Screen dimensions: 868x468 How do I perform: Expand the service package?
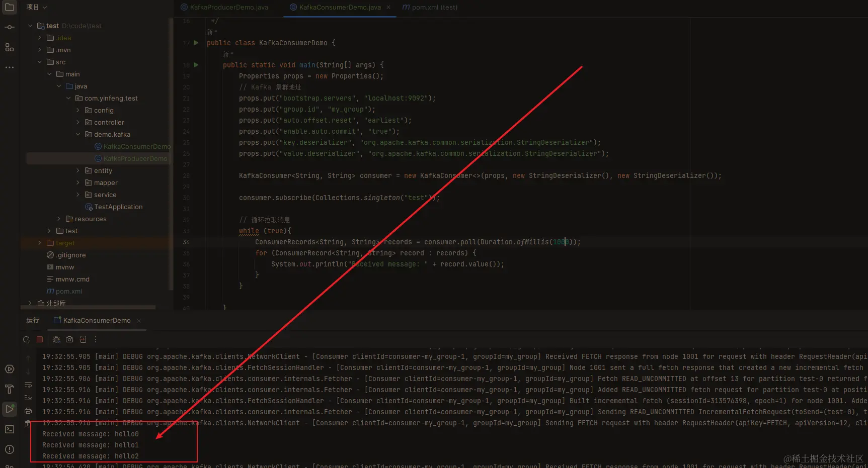78,195
